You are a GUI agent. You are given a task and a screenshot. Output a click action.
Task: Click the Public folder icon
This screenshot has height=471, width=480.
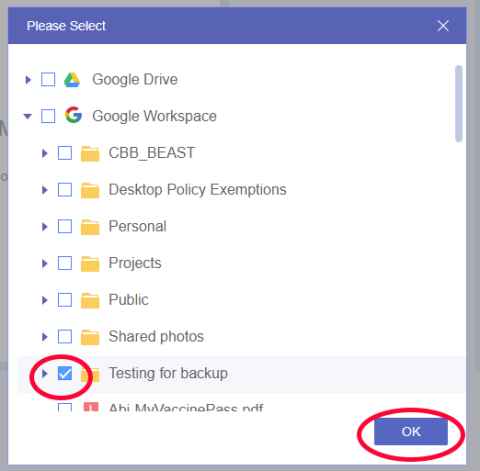[90, 300]
